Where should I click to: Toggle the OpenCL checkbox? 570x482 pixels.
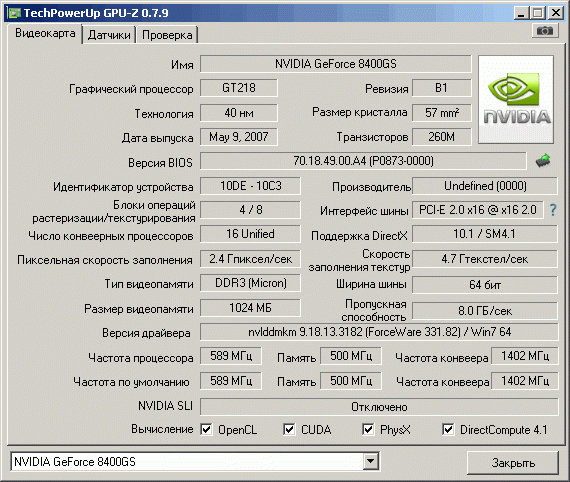[206, 430]
